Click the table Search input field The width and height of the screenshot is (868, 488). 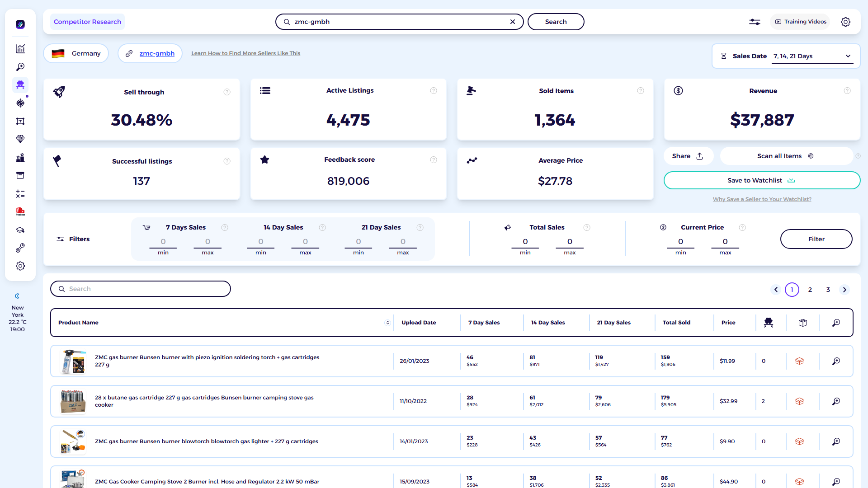click(141, 289)
